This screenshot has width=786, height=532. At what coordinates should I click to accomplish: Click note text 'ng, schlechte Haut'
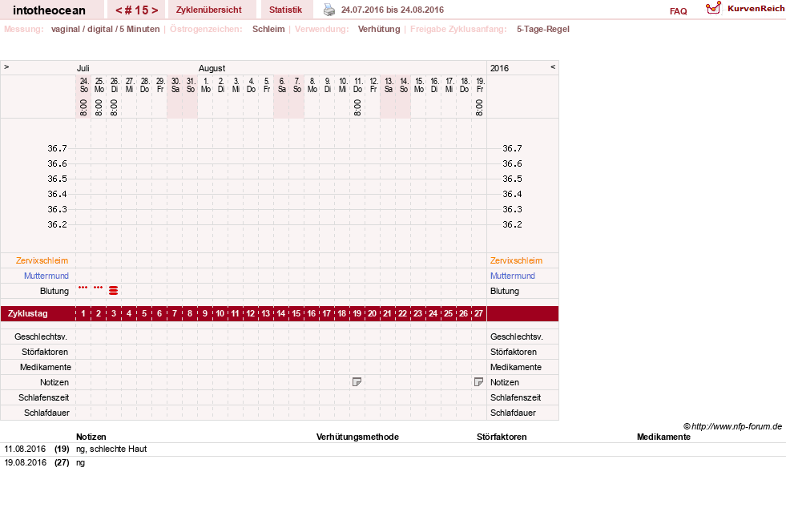tap(111, 449)
